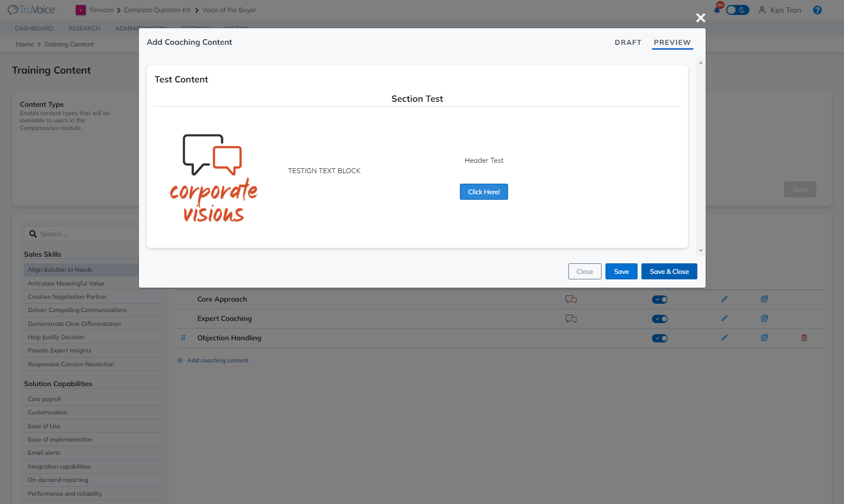Toggle the Core Approach switch
This screenshot has height=504, width=844.
pos(660,299)
